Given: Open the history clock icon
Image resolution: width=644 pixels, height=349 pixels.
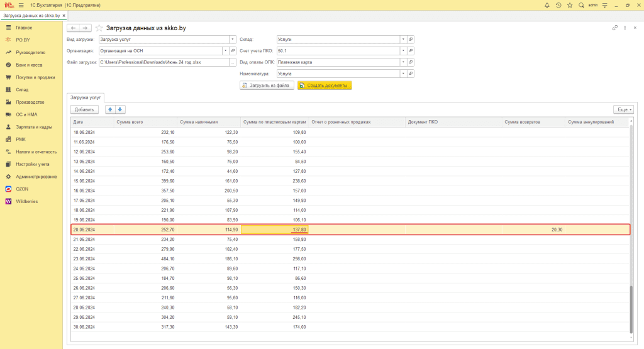Looking at the screenshot, I should point(558,5).
